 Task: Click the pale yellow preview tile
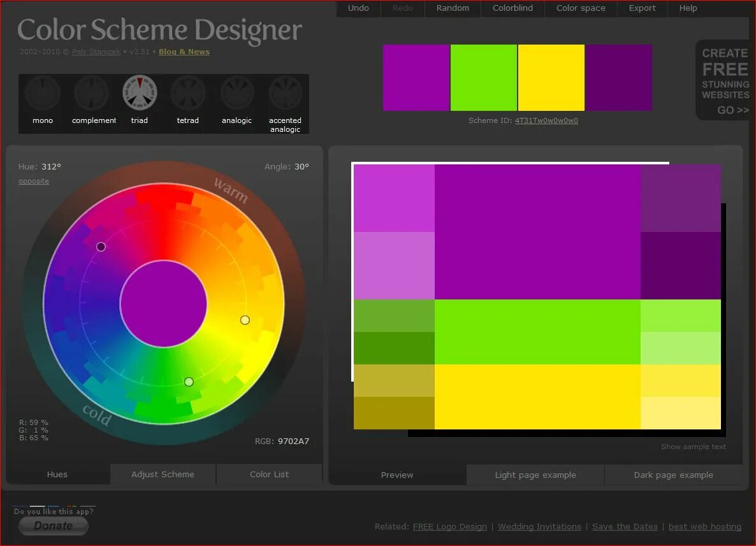pyautogui.click(x=681, y=413)
